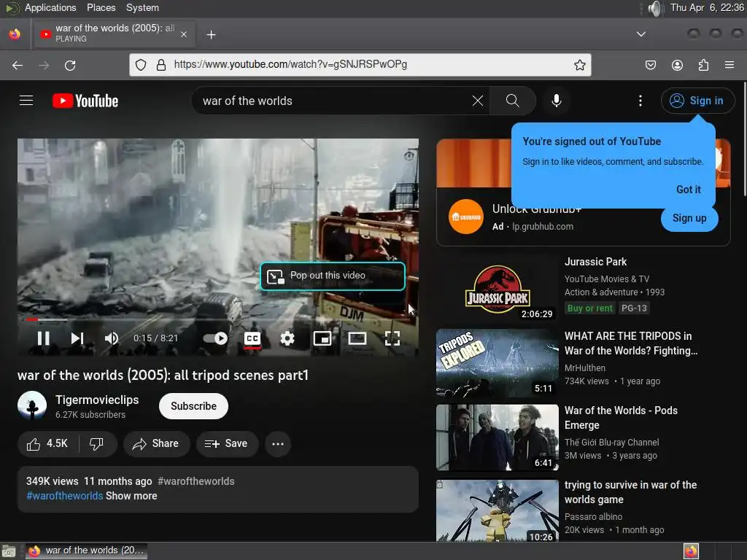Click blue #waroftheworlds hashtag link
The height and width of the screenshot is (560, 747).
(65, 496)
